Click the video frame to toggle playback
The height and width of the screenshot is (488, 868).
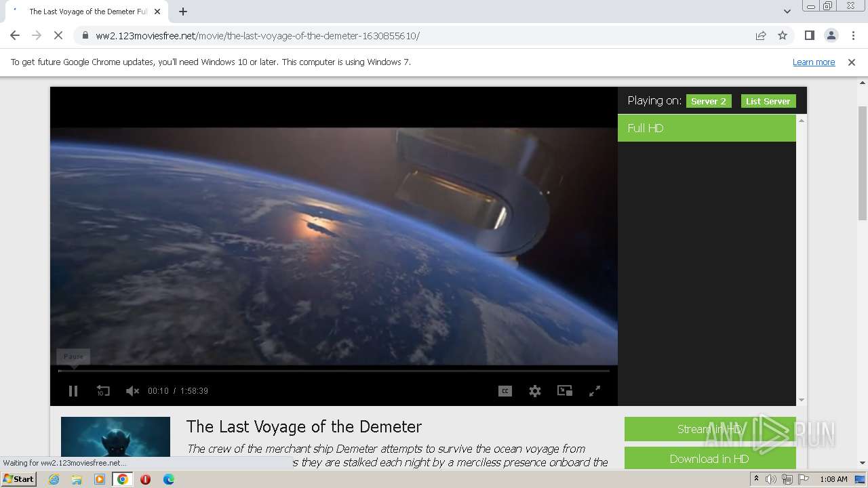click(334, 246)
